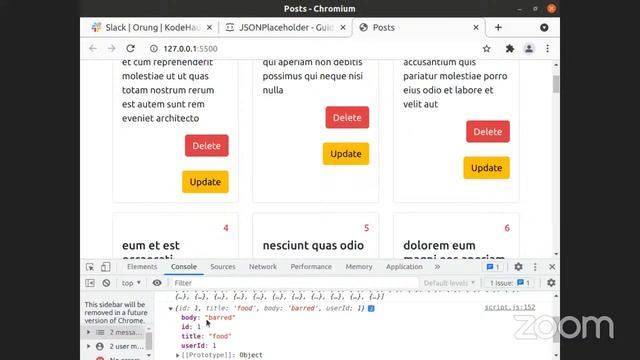
Task: Expand the [[Prototype]] Object entry
Action: click(178, 356)
